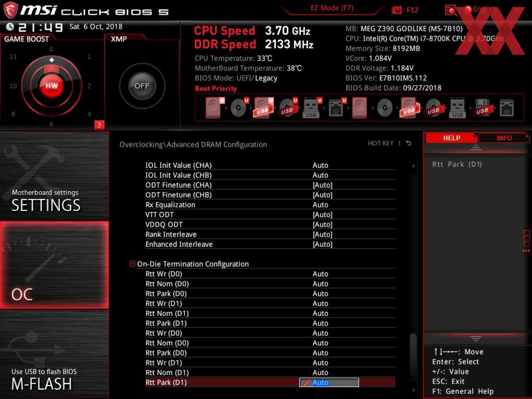Viewport: 532px width, 399px height.
Task: Collapse On-Die Termination Configuration section
Action: click(x=133, y=264)
